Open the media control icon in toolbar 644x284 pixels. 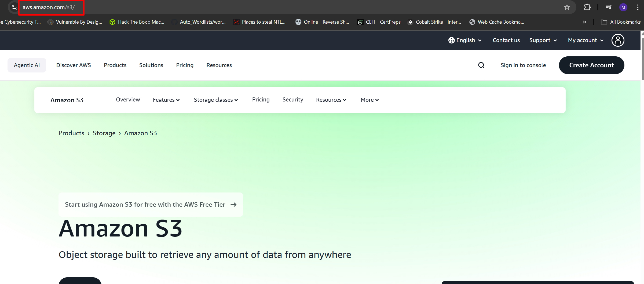(x=609, y=7)
